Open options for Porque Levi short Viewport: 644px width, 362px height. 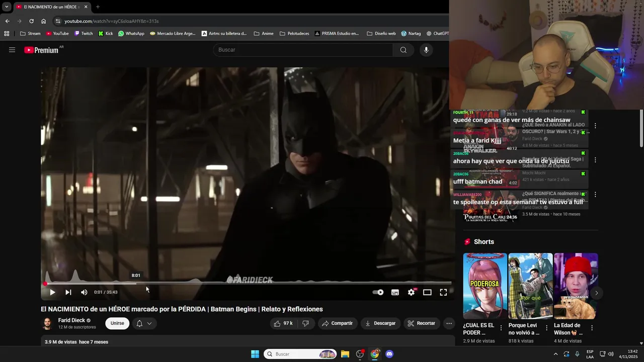[x=546, y=328]
